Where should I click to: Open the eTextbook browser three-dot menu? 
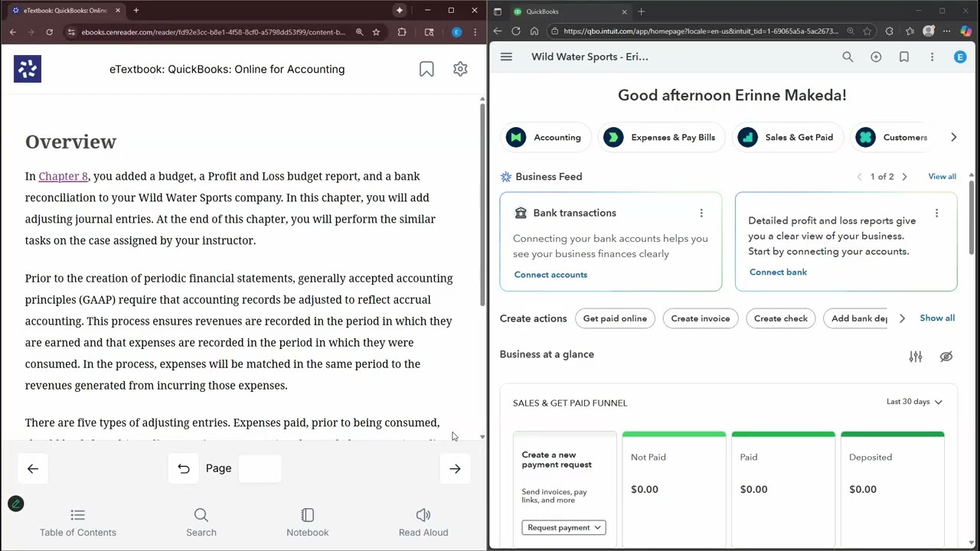tap(475, 32)
